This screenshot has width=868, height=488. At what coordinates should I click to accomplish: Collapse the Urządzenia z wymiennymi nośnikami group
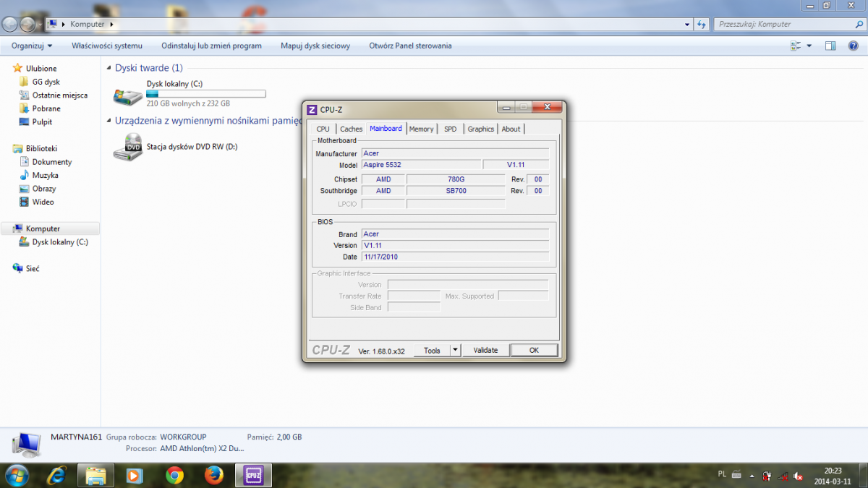point(109,121)
